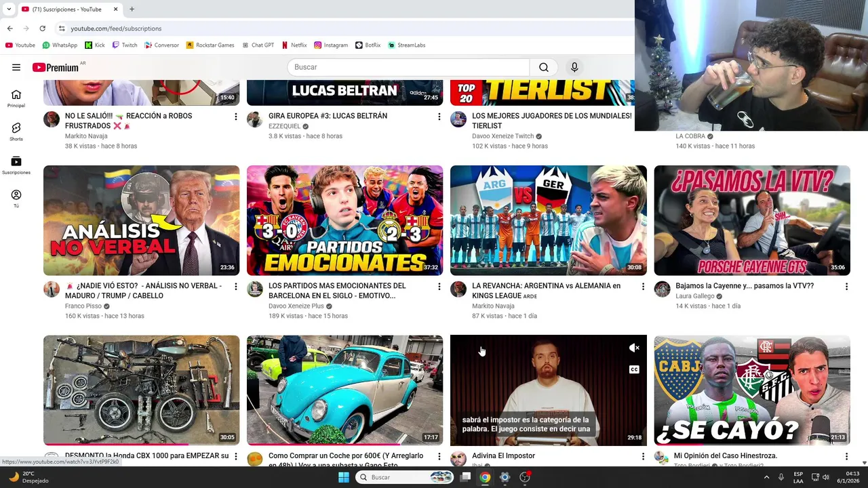The height and width of the screenshot is (488, 868).
Task: Open options for Bajamos la Cayenne video
Action: [846, 287]
